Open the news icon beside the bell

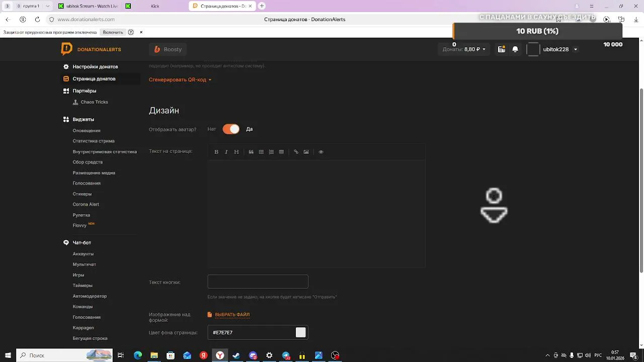(x=501, y=49)
